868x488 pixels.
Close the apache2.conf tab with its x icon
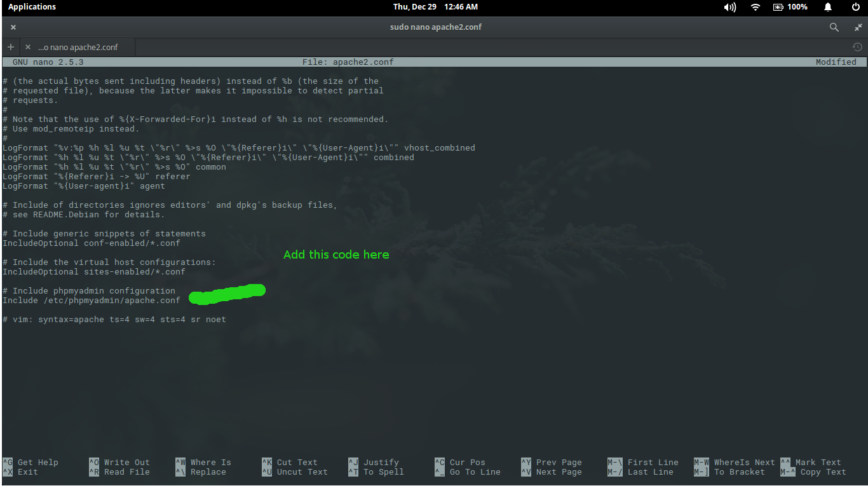[x=27, y=46]
